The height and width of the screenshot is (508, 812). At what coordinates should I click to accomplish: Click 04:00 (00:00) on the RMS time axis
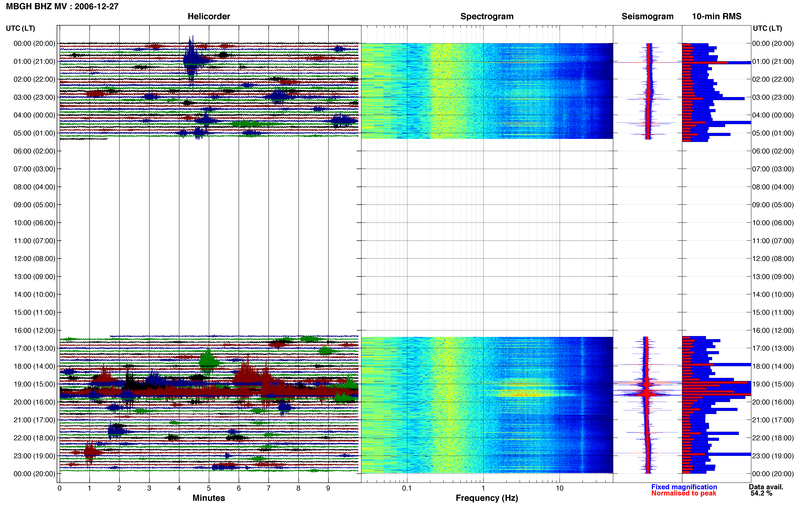[x=773, y=115]
